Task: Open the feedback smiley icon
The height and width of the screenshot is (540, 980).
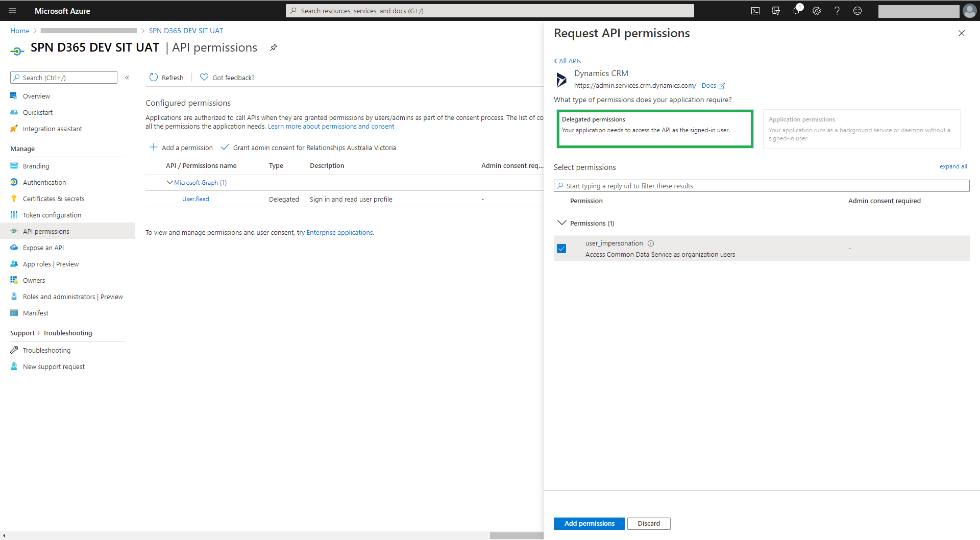Action: (857, 11)
